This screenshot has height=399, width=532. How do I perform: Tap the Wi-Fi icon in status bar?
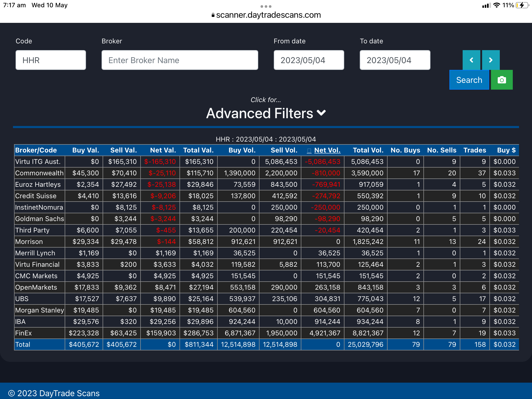tap(496, 5)
